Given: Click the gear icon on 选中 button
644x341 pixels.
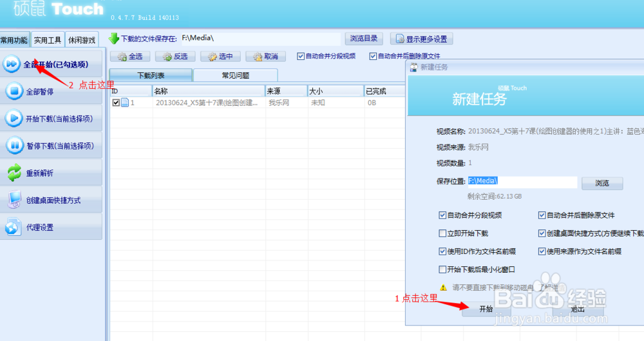Looking at the screenshot, I should click(213, 57).
